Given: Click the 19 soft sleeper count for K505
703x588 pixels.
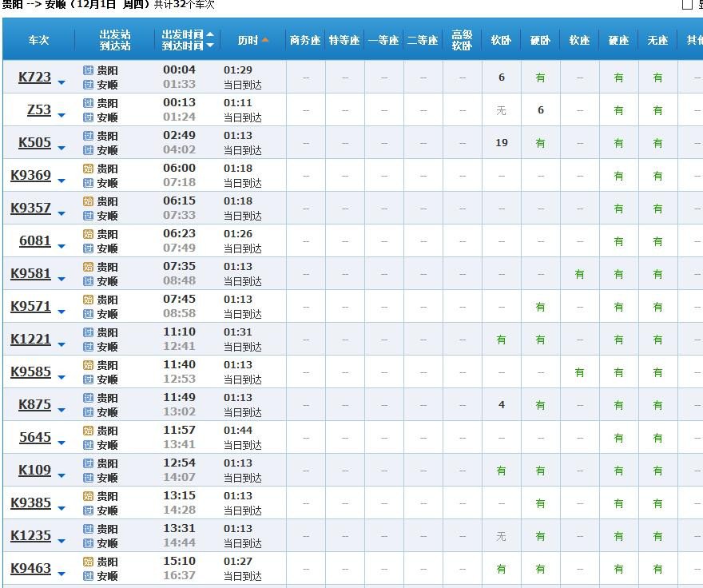Looking at the screenshot, I should 501,142.
